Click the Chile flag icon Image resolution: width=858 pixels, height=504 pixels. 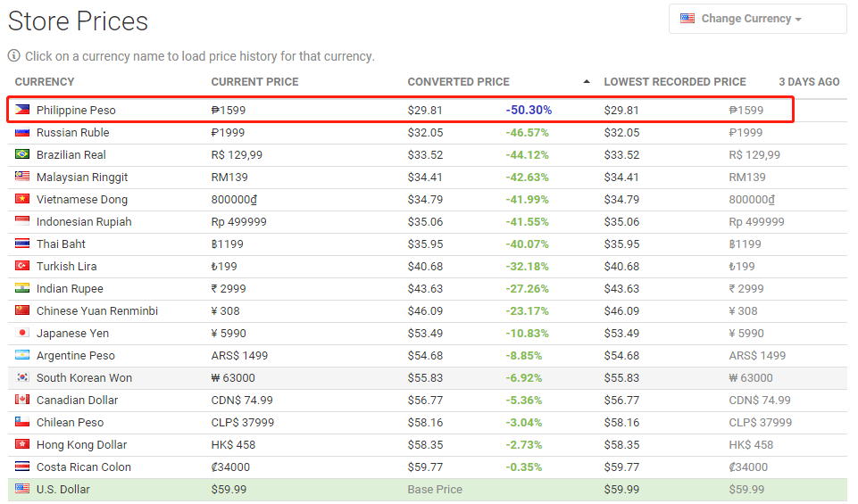tap(22, 421)
